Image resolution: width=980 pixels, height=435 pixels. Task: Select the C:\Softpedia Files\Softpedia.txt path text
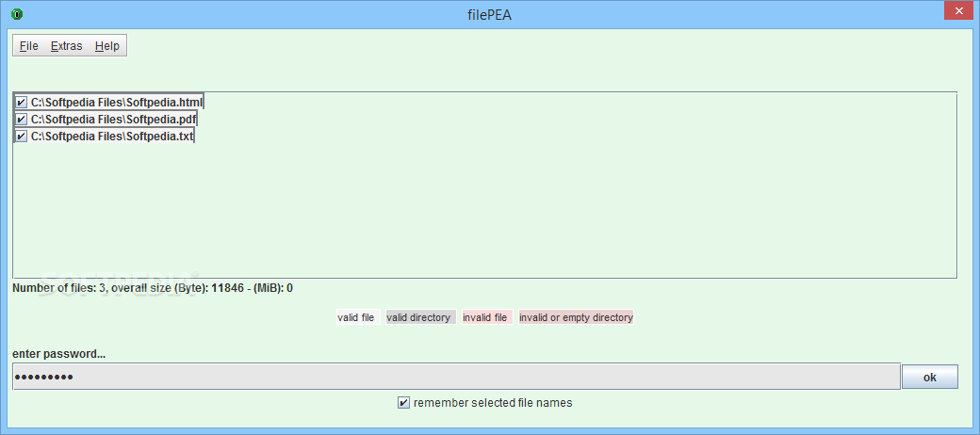tap(112, 136)
